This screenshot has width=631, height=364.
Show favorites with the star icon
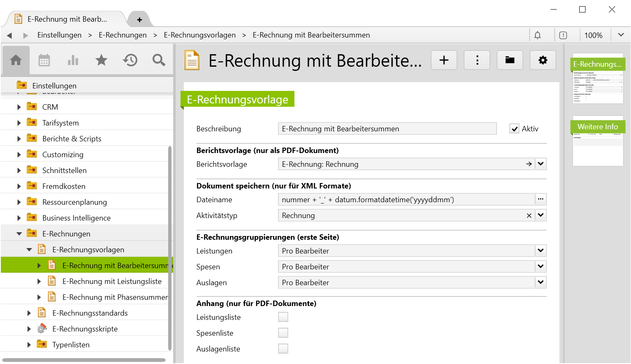point(101,60)
